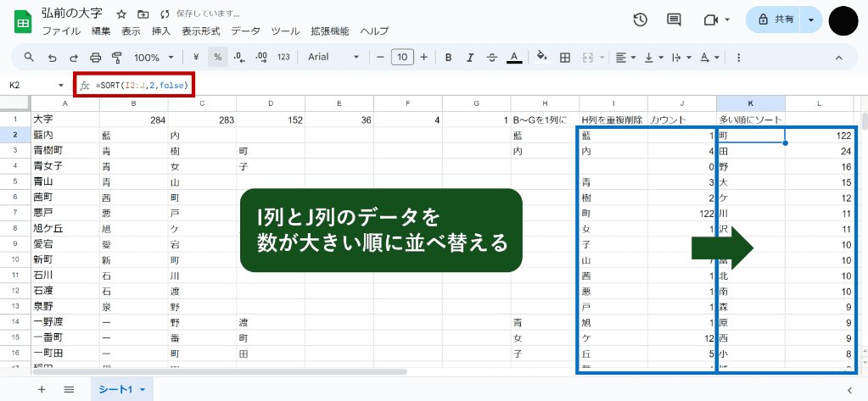Increase font size with plus button
This screenshot has height=401, width=868.
point(424,57)
